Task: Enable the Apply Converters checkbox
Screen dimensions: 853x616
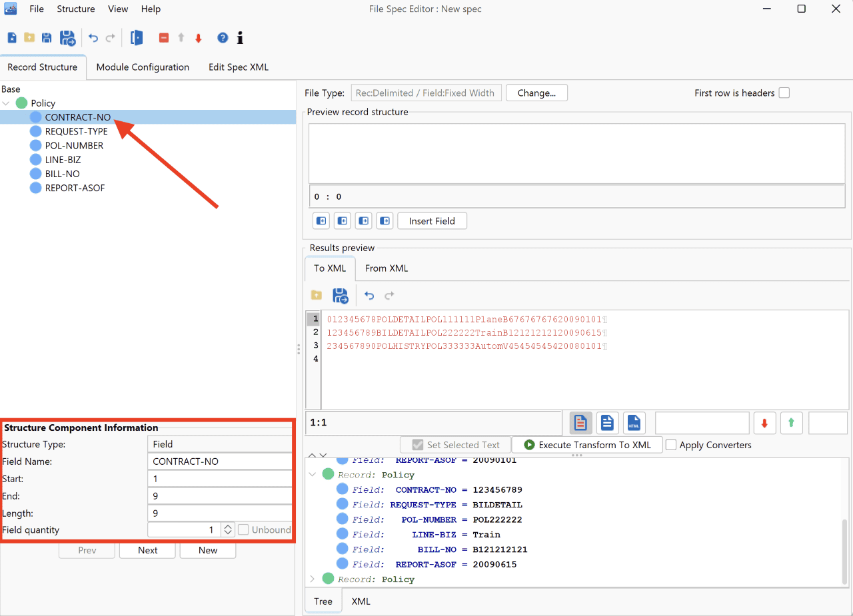Action: [671, 444]
